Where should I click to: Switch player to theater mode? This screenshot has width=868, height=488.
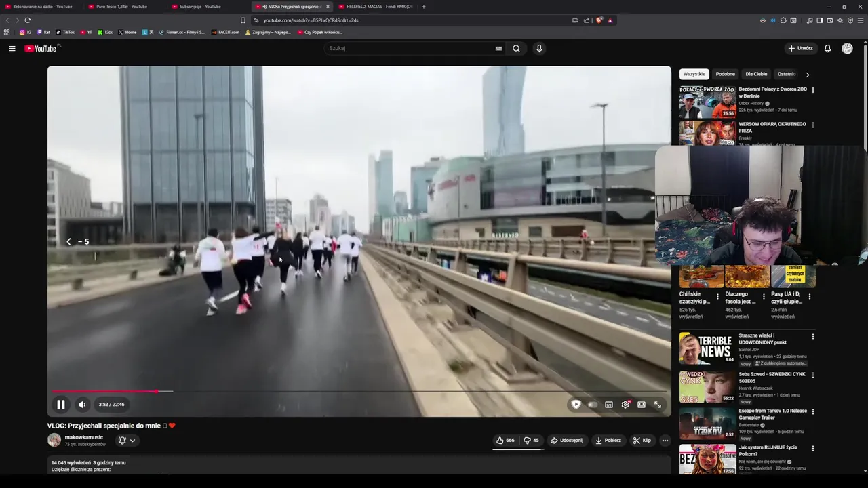(x=642, y=405)
